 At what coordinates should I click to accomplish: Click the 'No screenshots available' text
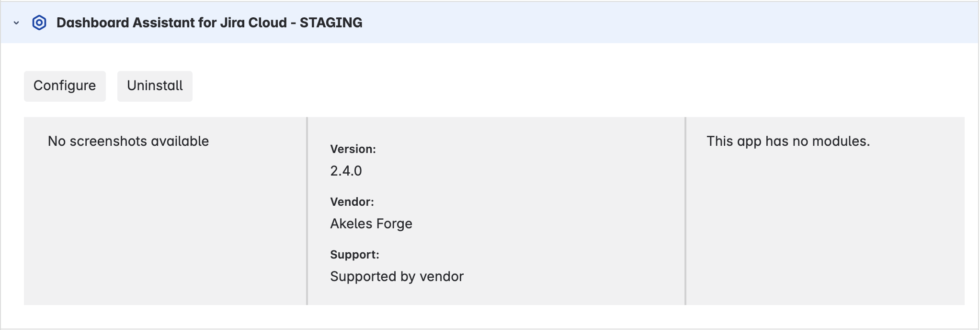128,141
